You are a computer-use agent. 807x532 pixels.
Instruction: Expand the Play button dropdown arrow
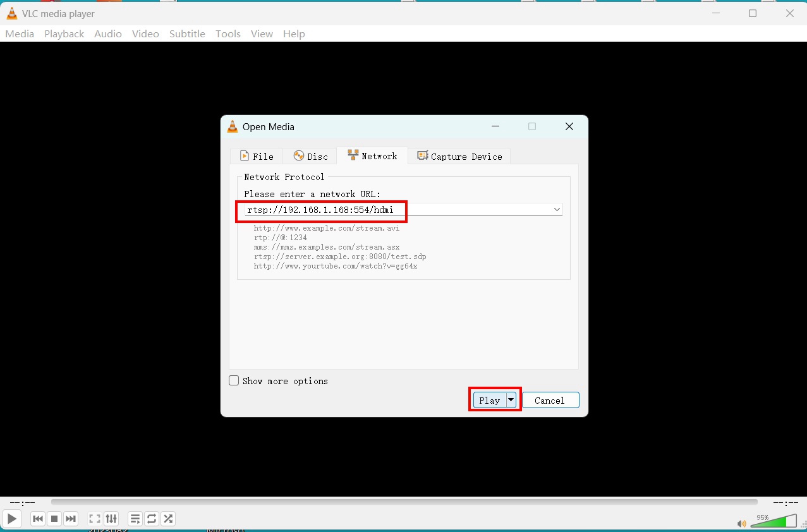[x=511, y=400]
